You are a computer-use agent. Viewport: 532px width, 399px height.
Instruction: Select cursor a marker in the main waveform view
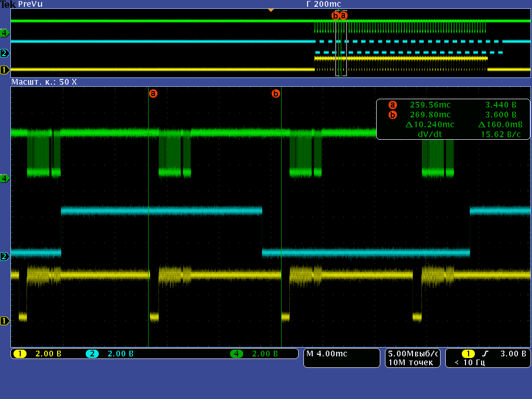coord(153,94)
